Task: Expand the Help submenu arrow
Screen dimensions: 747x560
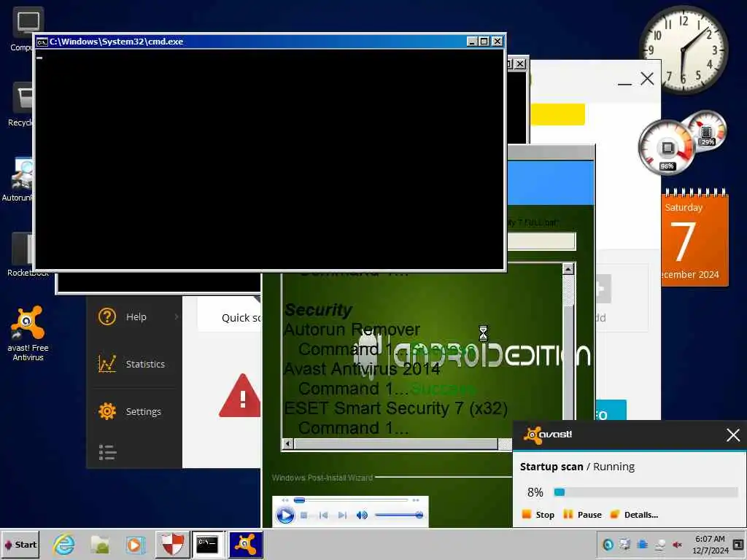Action: (177, 316)
